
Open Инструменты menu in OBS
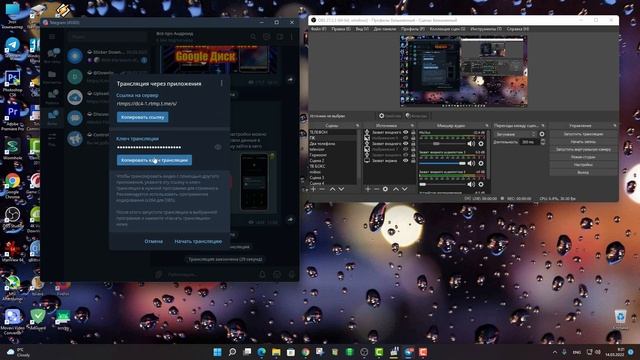[486, 29]
